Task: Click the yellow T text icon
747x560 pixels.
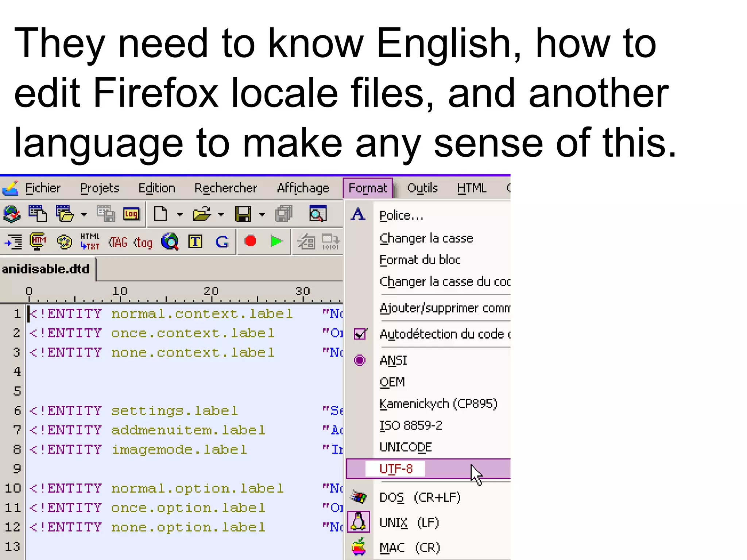Action: pos(196,241)
